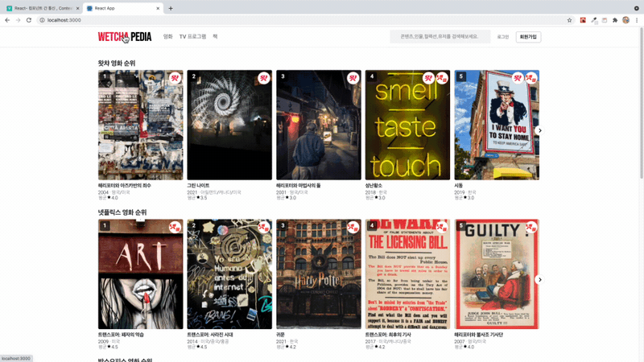Image resolution: width=644 pixels, height=362 pixels.
Task: Click Watcha badge on the GUILTY poster
Action: click(531, 227)
